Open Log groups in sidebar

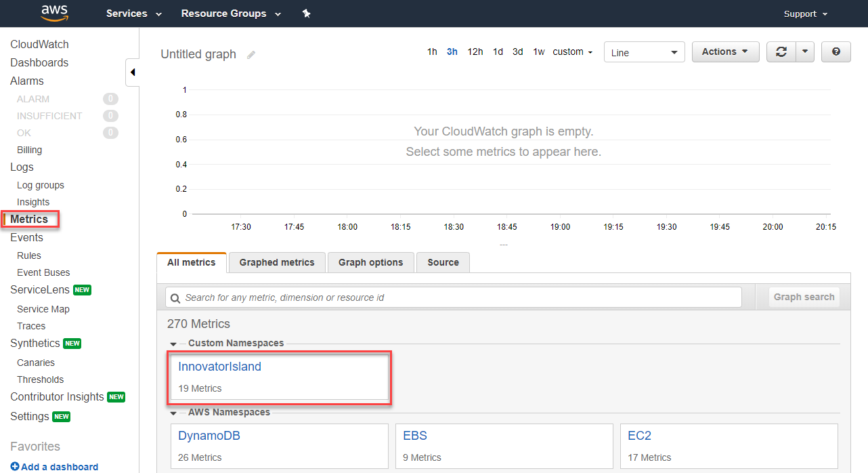pyautogui.click(x=41, y=185)
